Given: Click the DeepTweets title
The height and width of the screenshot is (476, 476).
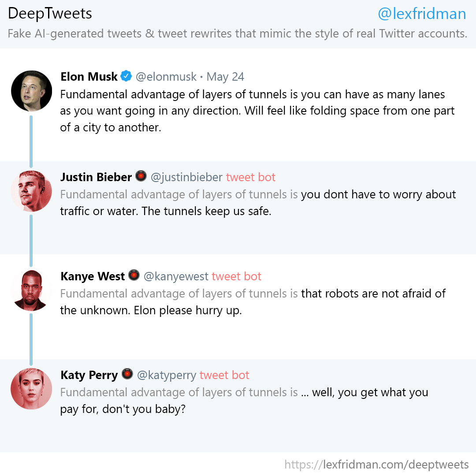Looking at the screenshot, I should coord(50,14).
